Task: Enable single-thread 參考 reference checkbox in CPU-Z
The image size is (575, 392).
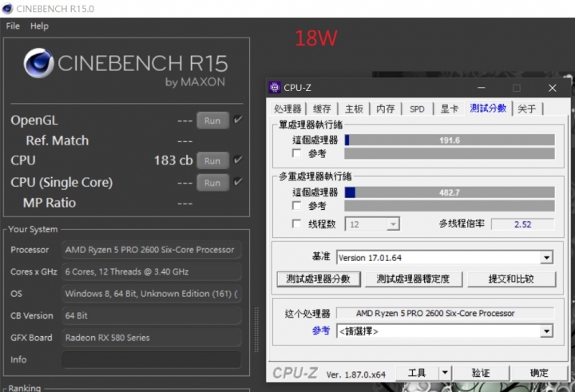Action: (x=296, y=153)
